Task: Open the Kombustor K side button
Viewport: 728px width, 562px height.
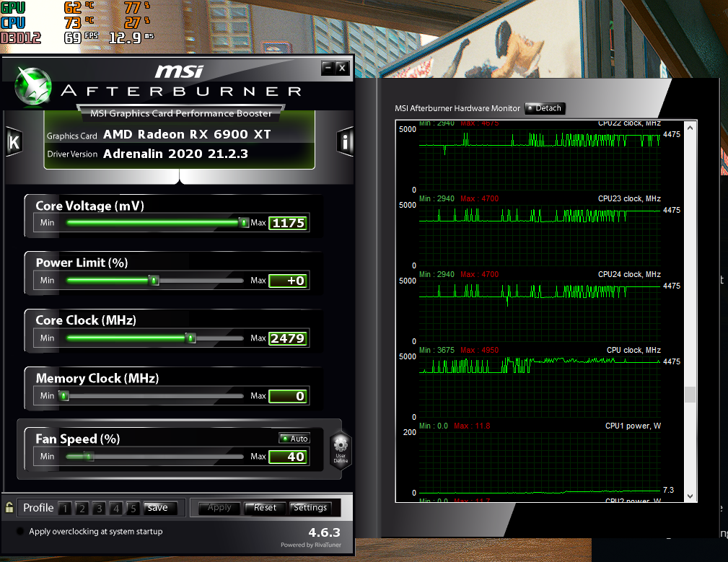Action: 14,141
